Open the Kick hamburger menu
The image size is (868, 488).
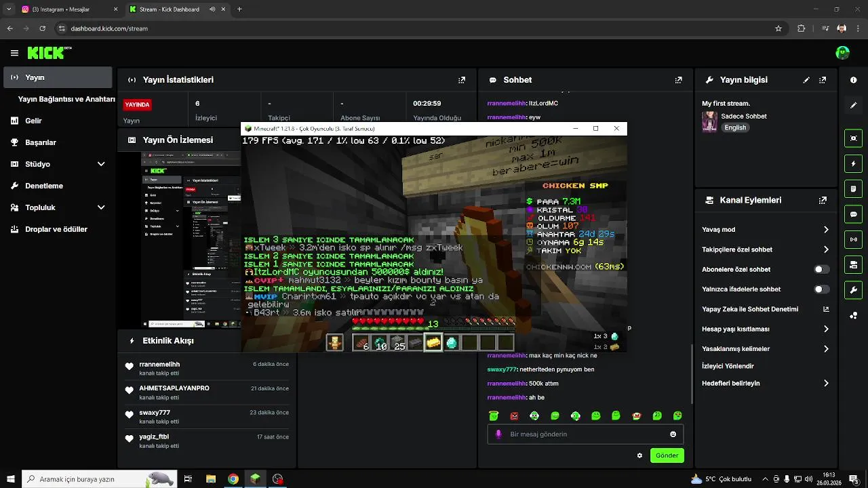coord(14,53)
